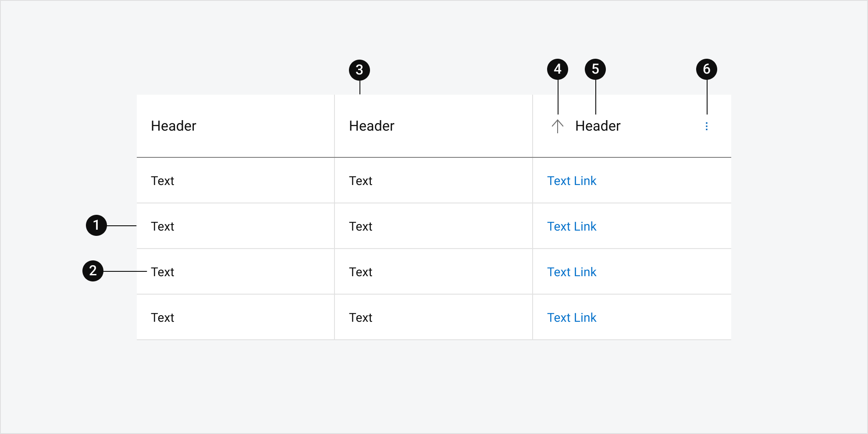Open the Text Link in second row

572,226
